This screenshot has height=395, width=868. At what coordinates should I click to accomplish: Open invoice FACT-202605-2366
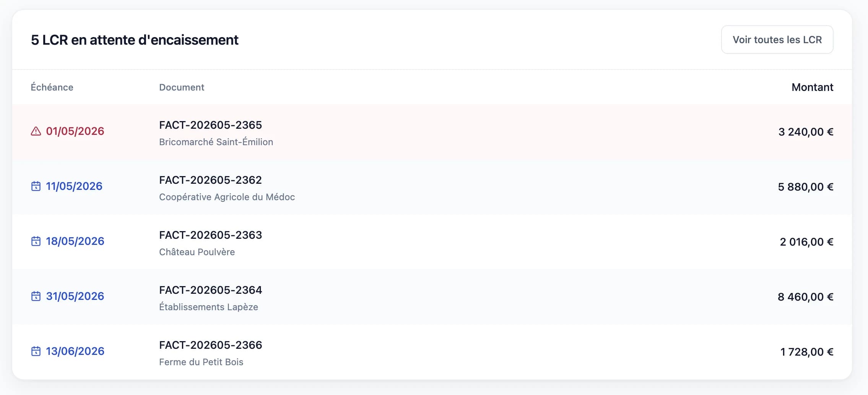210,345
